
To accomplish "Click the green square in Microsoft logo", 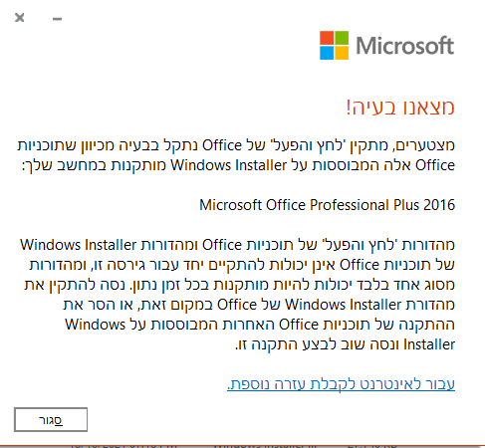I will pyautogui.click(x=342, y=38).
